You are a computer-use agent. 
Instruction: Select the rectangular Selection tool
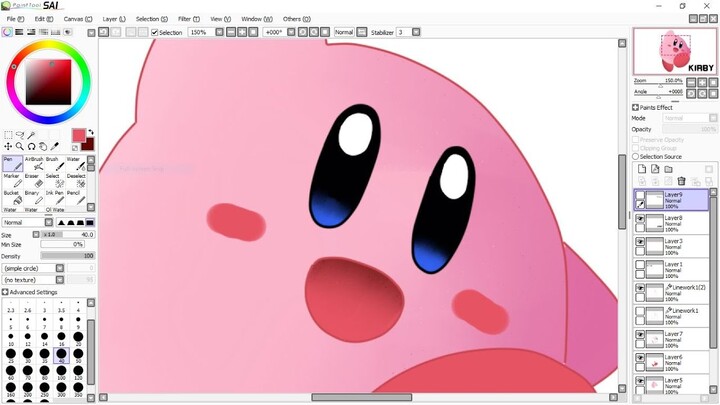point(8,135)
